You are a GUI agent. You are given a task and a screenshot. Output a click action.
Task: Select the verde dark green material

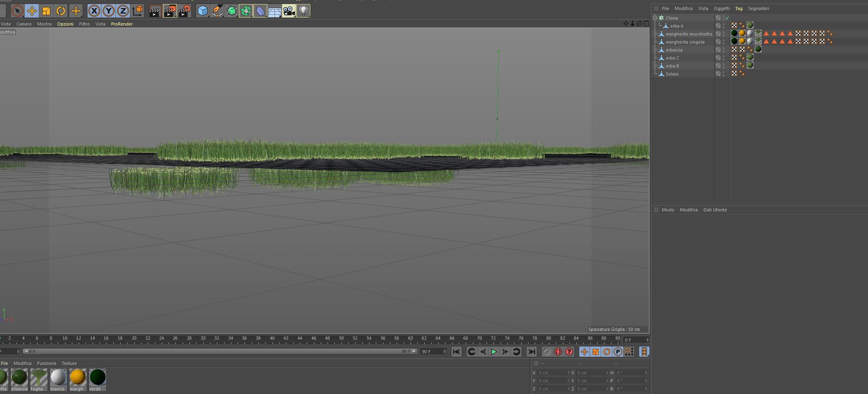coord(97,380)
